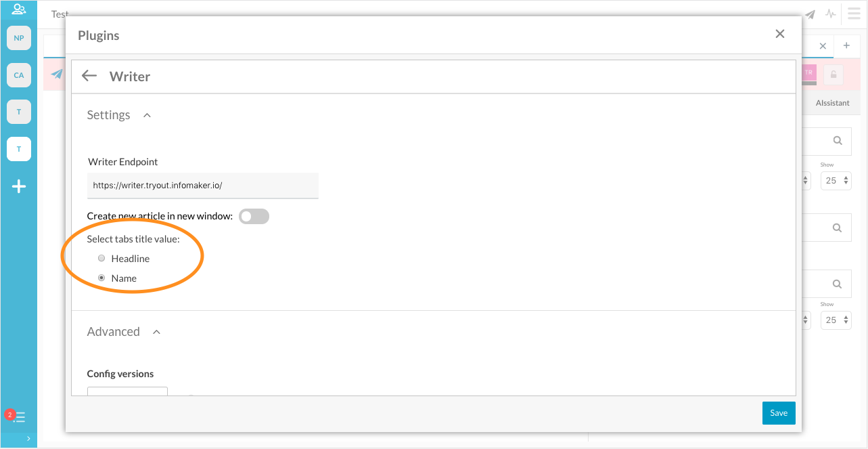Open the hamburger menu top right
This screenshot has width=868, height=449.
click(852, 14)
